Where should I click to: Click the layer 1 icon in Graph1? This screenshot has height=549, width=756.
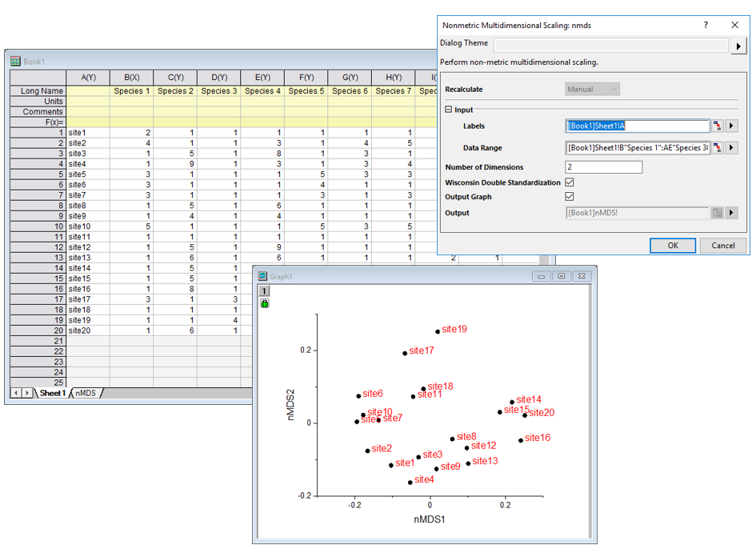[x=265, y=292]
